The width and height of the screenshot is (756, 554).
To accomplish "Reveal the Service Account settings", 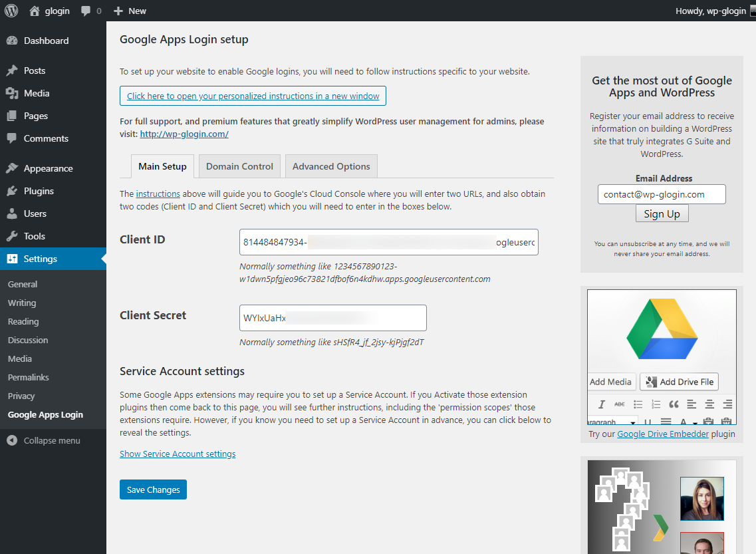I will pyautogui.click(x=178, y=454).
